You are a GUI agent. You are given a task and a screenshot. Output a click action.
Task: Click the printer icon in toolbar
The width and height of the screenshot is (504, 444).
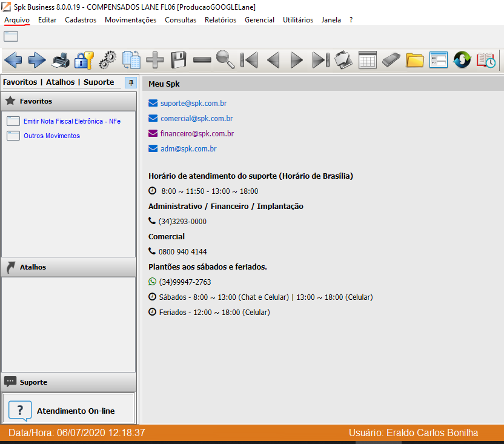click(x=61, y=60)
